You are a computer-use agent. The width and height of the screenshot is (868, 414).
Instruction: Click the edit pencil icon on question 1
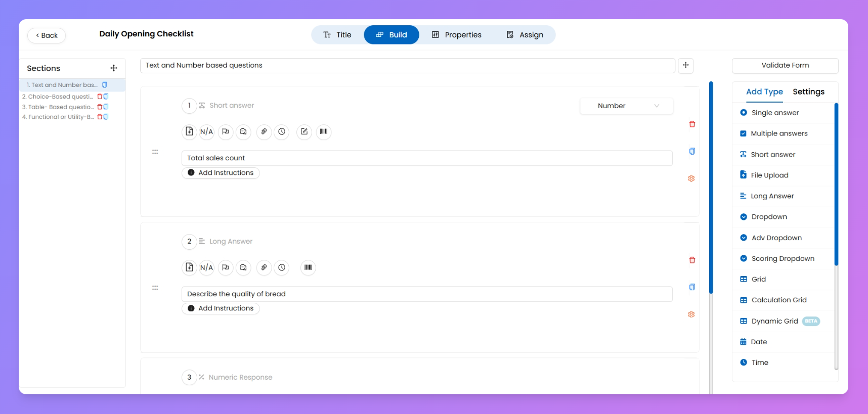304,131
